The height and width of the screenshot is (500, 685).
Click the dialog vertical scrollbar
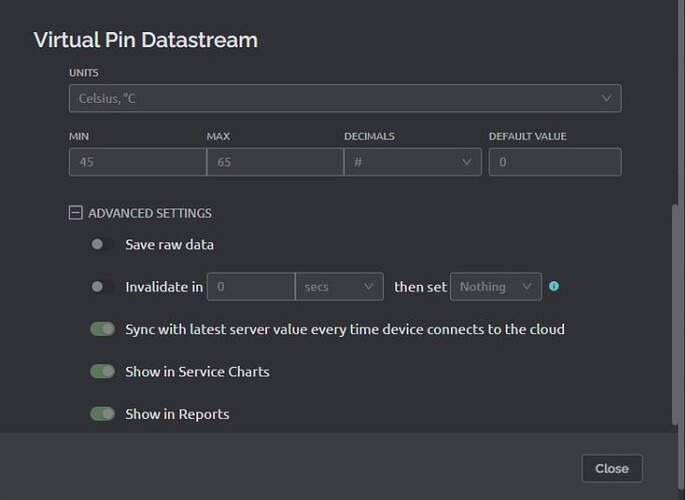point(677,314)
